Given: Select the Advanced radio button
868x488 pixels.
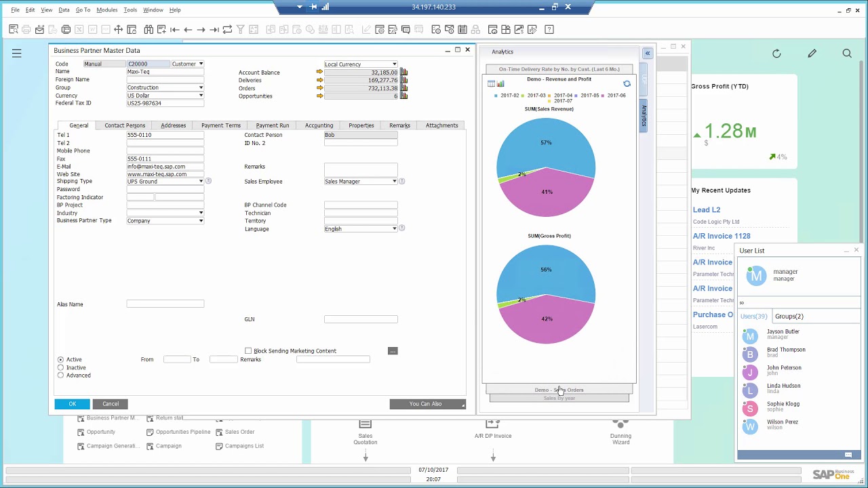Looking at the screenshot, I should pos(61,375).
